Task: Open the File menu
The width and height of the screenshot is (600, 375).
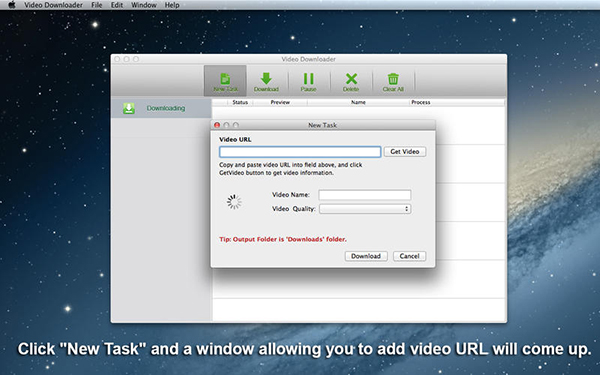Action: click(x=97, y=5)
